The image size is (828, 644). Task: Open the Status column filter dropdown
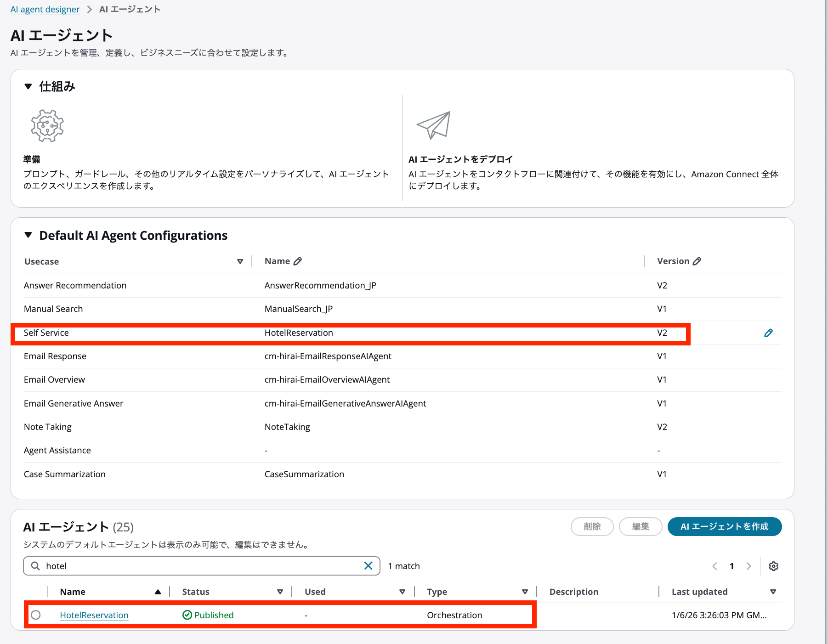point(280,592)
